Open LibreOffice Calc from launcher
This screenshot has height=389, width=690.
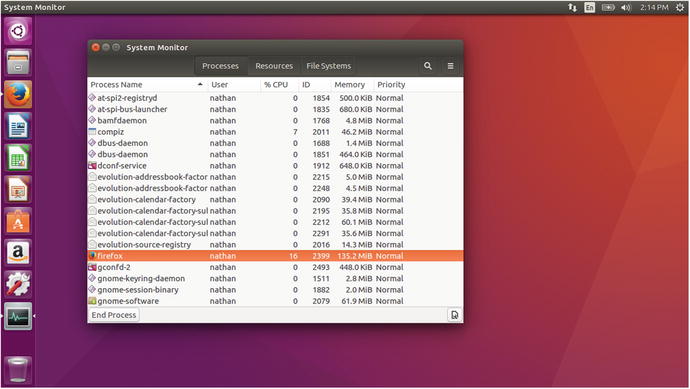click(18, 158)
